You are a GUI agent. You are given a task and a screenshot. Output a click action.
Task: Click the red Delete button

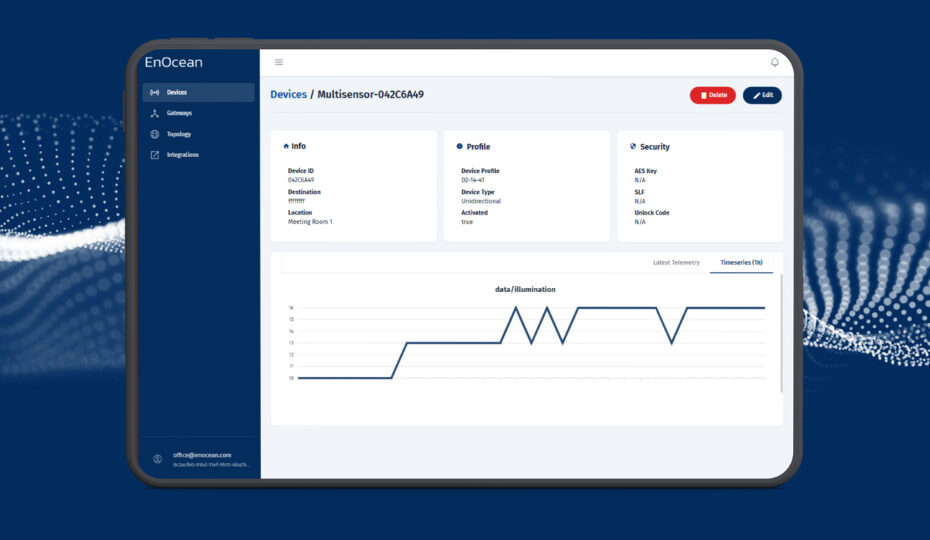(713, 95)
